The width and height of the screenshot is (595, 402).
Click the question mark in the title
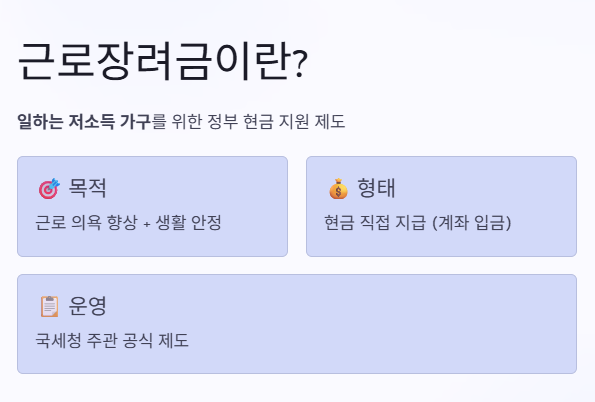pos(300,64)
